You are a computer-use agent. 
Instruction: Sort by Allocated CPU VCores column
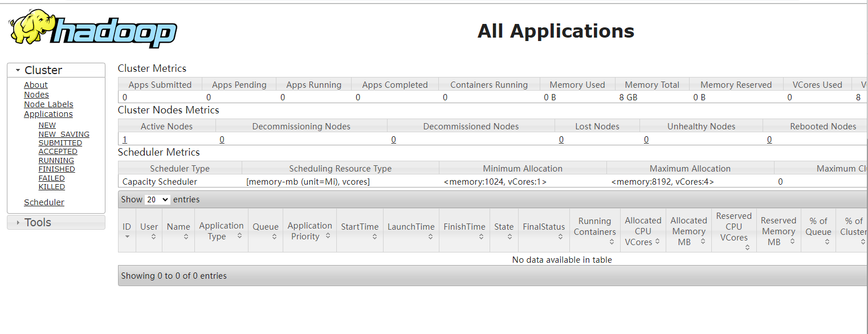(x=643, y=230)
